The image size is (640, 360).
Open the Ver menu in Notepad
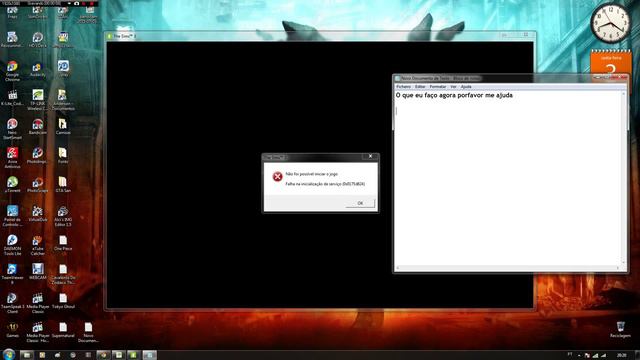coord(453,87)
